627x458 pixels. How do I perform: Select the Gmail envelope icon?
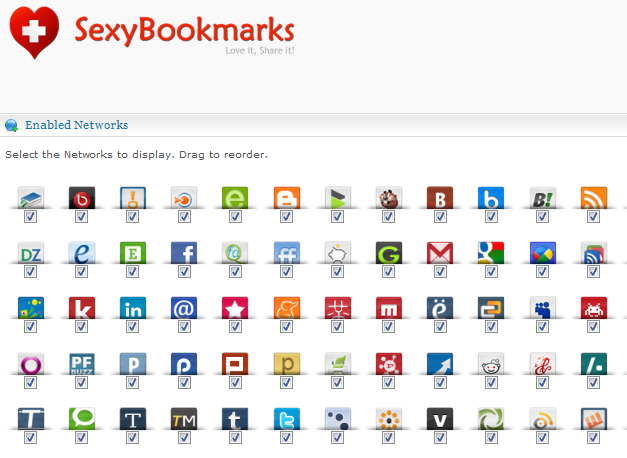tap(440, 253)
